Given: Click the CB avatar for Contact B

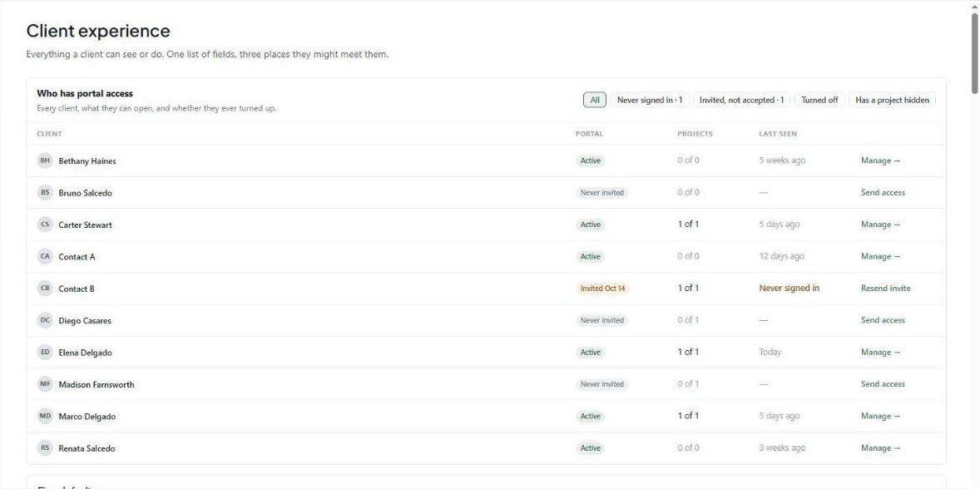Looking at the screenshot, I should click(x=45, y=288).
